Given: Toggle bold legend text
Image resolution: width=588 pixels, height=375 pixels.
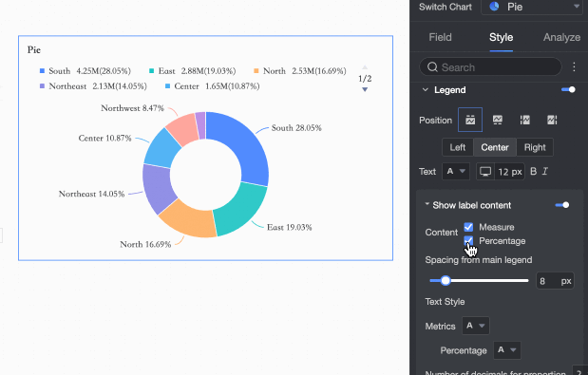Looking at the screenshot, I should (x=533, y=171).
